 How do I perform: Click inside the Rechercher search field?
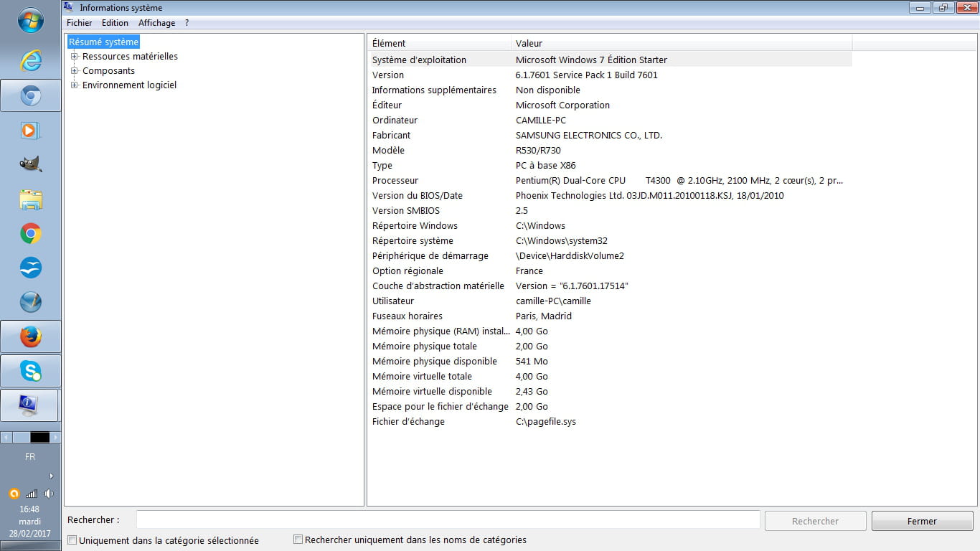point(448,519)
